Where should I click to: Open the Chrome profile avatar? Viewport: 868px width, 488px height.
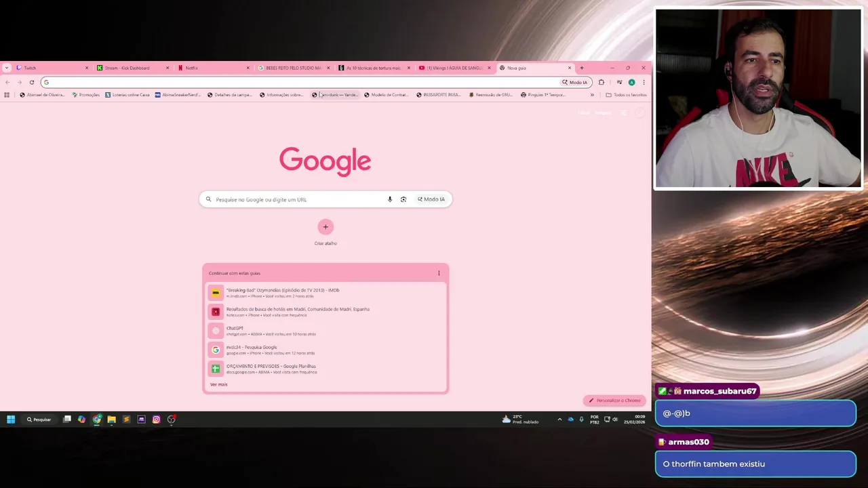(631, 82)
